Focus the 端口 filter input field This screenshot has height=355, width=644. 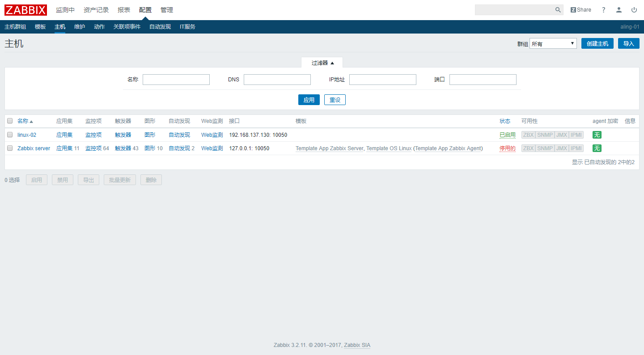coord(483,80)
